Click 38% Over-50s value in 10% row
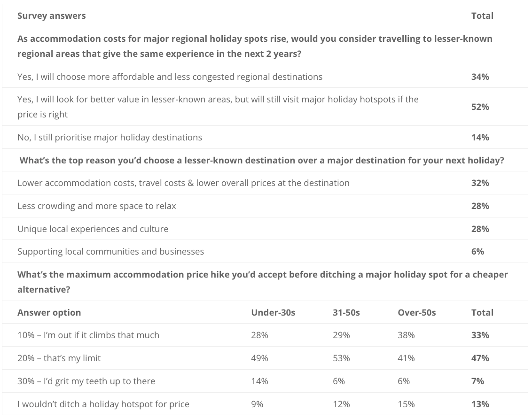532x418 pixels. pyautogui.click(x=406, y=335)
